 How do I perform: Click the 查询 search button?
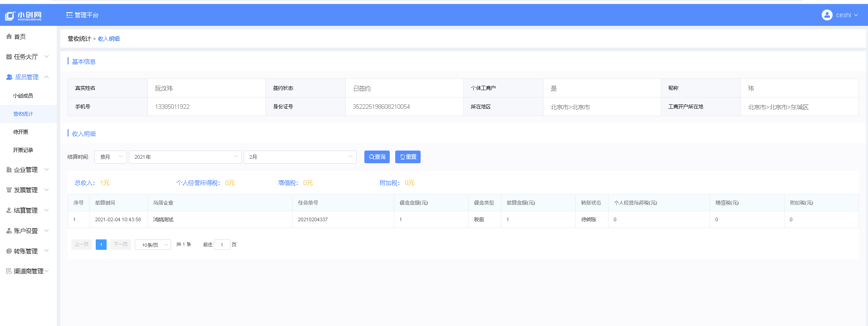point(377,157)
